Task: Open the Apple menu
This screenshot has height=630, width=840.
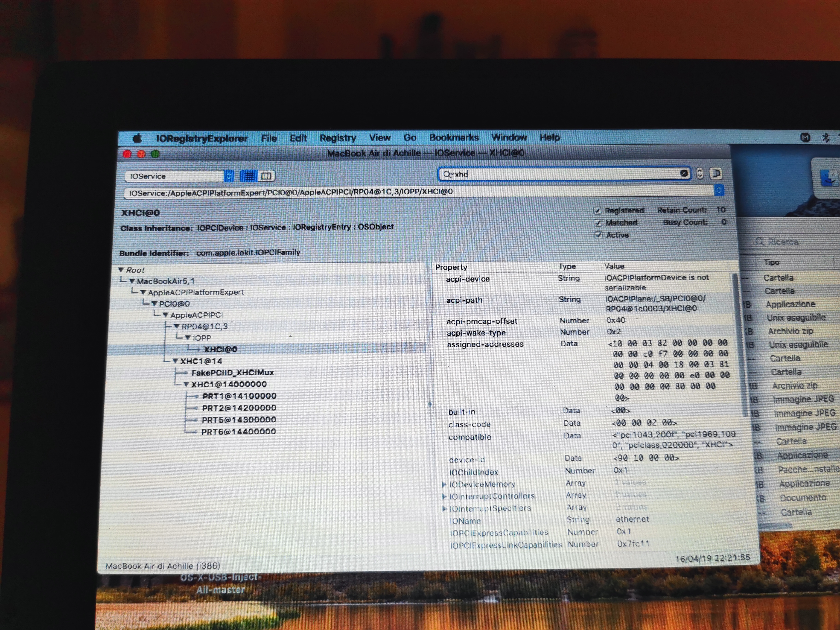Action: click(137, 139)
